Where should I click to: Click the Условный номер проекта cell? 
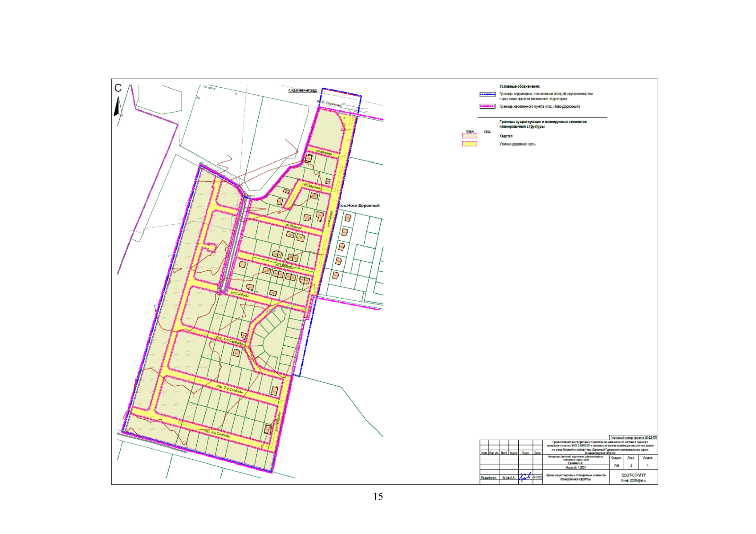634,438
